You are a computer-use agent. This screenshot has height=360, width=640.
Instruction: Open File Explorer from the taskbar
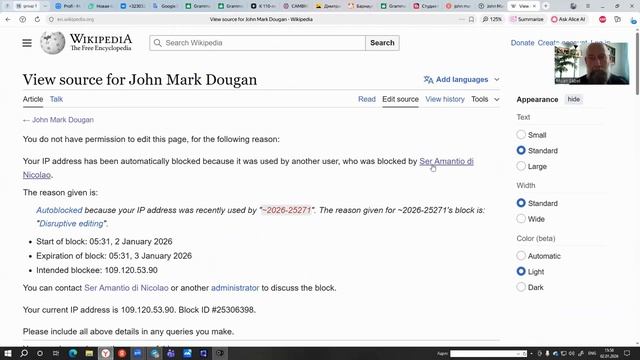tap(89, 353)
